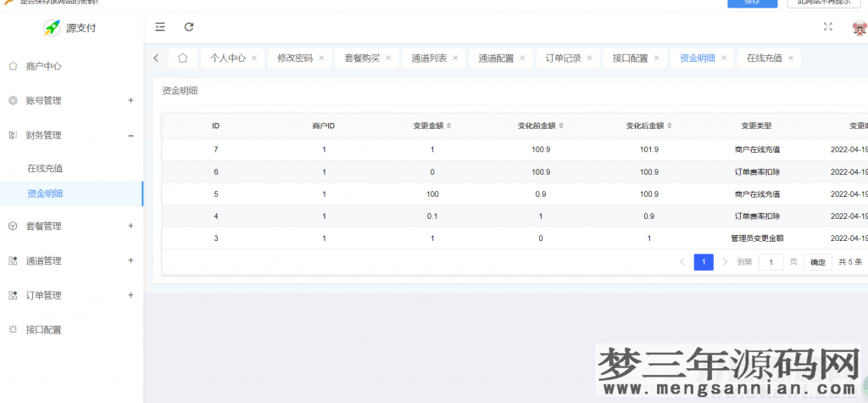Switch to the 接口配置 tab
Viewport: 868px width, 403px height.
click(x=631, y=58)
